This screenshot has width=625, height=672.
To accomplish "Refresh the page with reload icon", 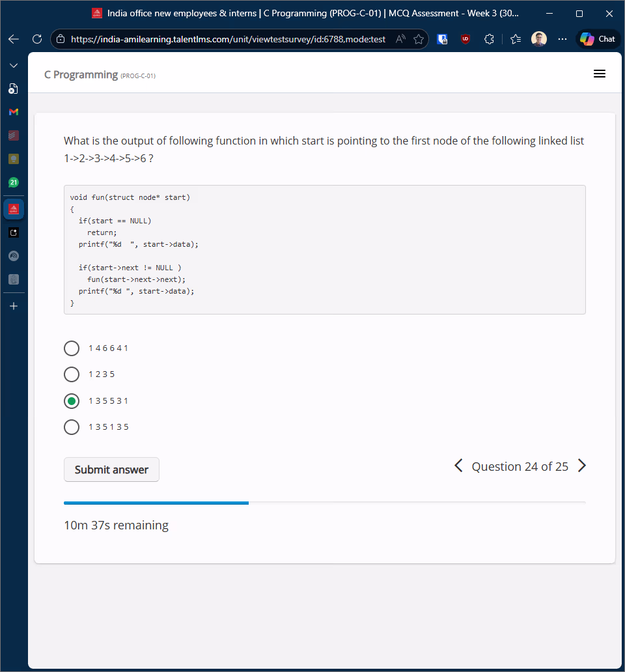I will click(x=37, y=39).
